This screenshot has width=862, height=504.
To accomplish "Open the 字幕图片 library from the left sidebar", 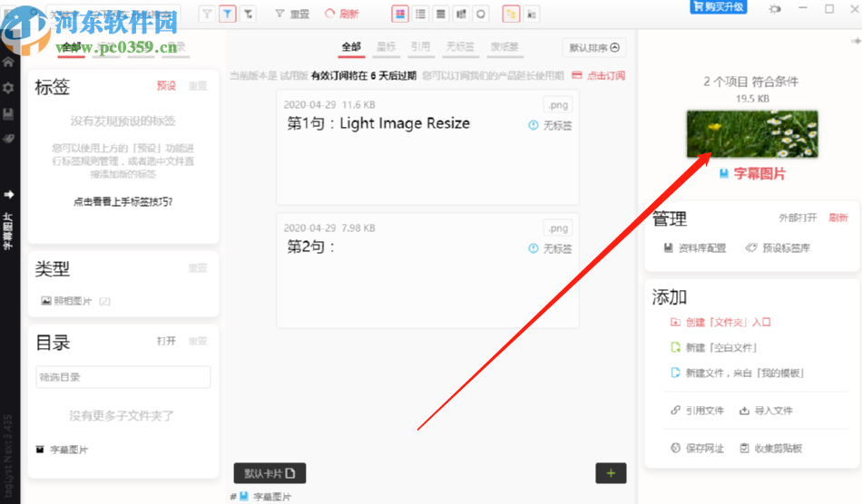I will pos(8,230).
